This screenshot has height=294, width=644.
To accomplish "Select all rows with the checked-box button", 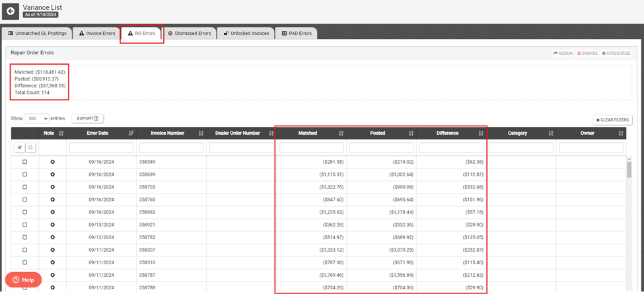I will tap(20, 147).
